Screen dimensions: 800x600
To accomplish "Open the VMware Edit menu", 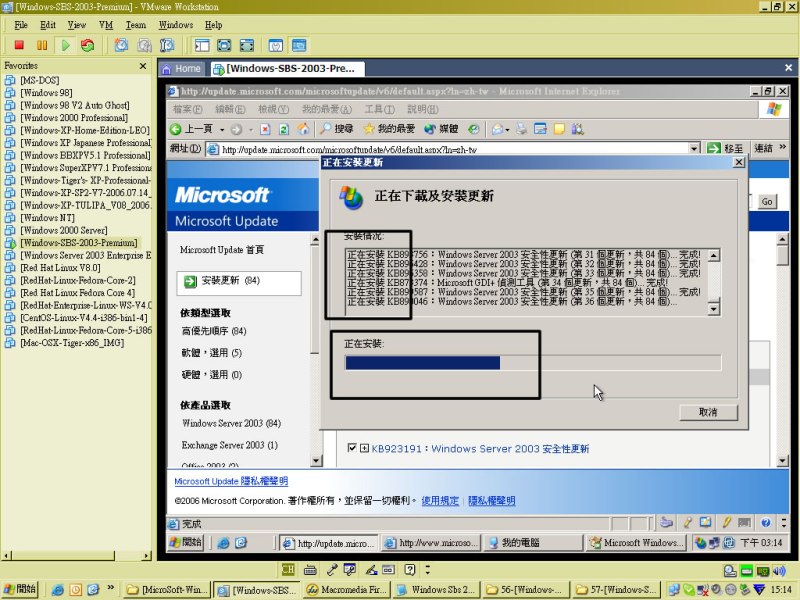I will [x=48, y=25].
